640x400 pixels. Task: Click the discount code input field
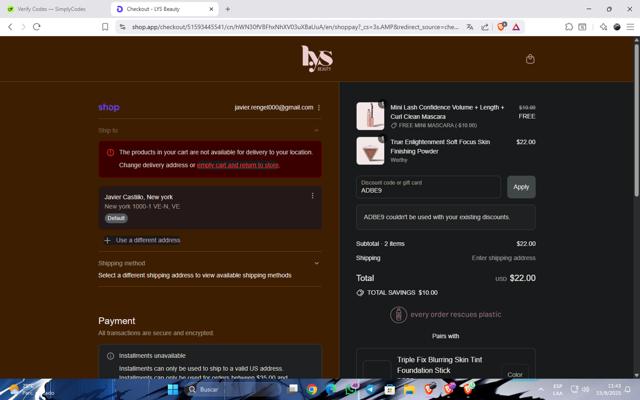(x=428, y=187)
